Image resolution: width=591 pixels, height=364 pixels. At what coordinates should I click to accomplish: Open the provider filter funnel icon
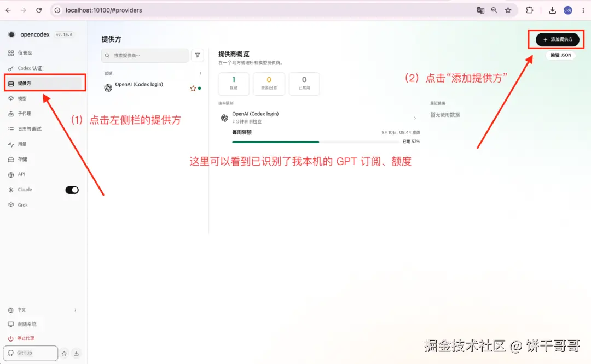coord(198,55)
